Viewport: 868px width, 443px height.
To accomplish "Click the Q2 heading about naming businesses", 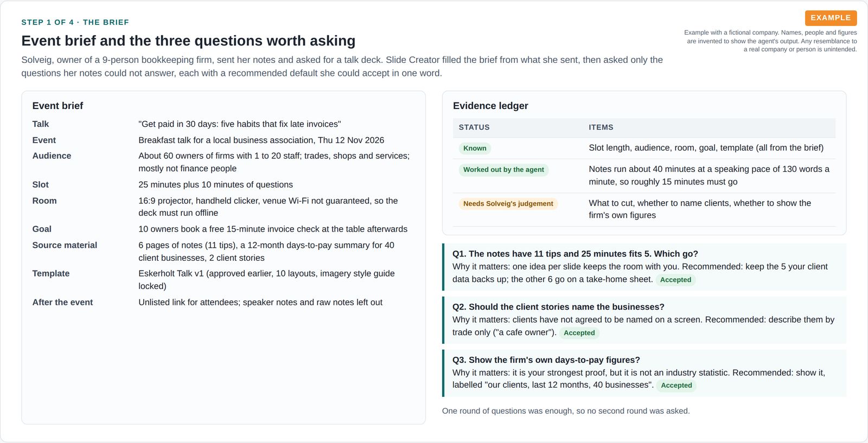I will click(x=558, y=307).
